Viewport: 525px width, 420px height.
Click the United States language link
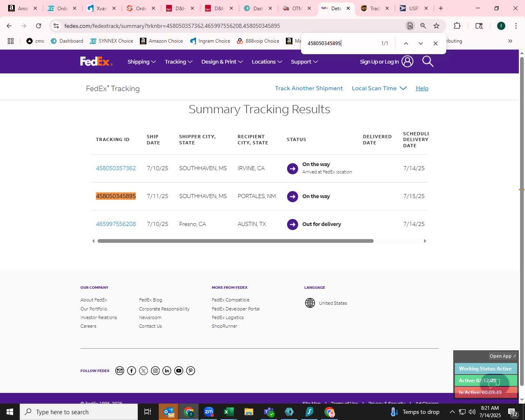pyautogui.click(x=333, y=303)
